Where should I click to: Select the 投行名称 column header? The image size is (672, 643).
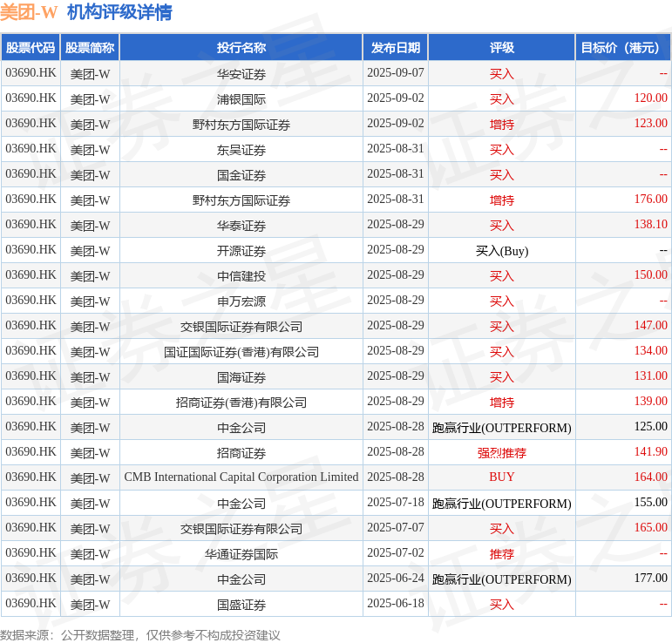click(x=241, y=48)
